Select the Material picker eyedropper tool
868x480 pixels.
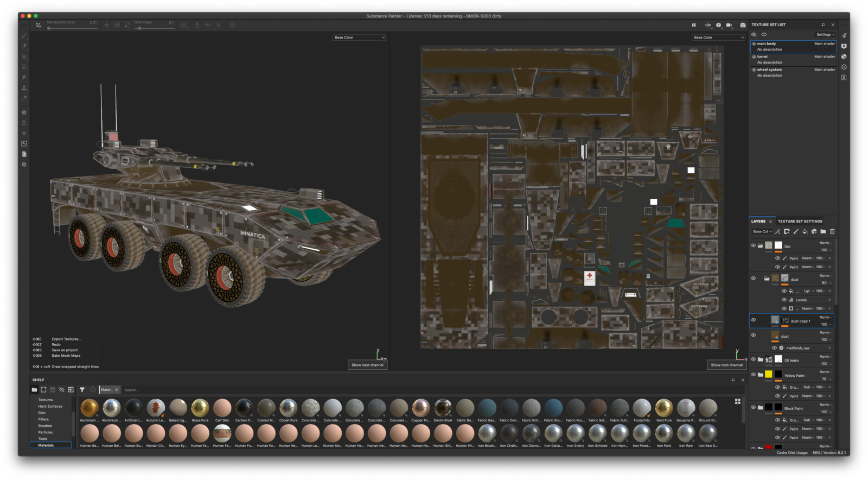(24, 98)
